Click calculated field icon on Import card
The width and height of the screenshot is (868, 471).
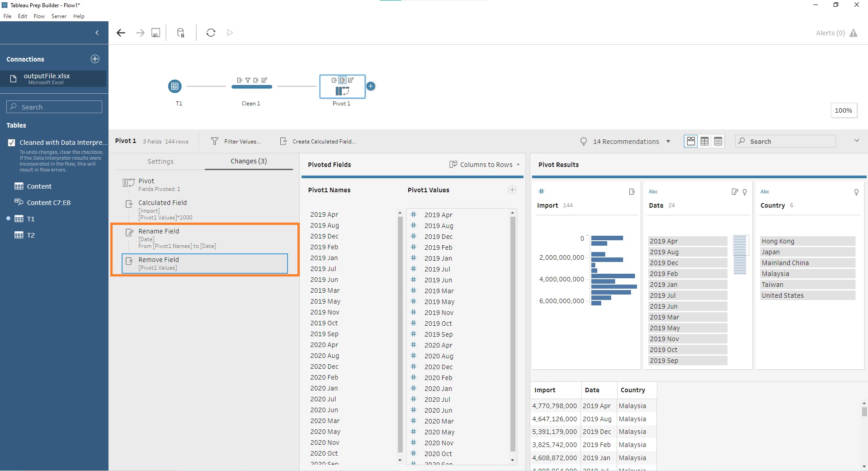tap(632, 192)
